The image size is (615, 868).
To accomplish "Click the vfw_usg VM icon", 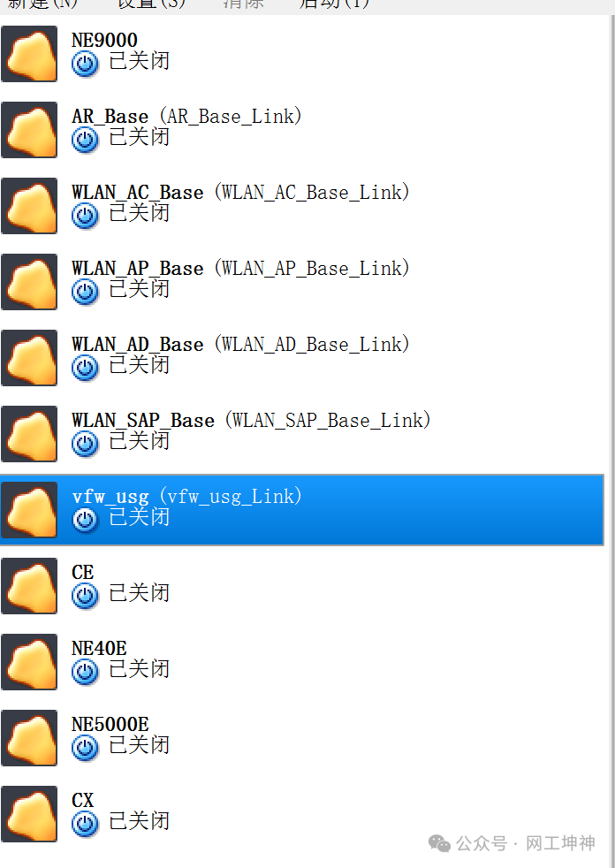I will click(29, 509).
